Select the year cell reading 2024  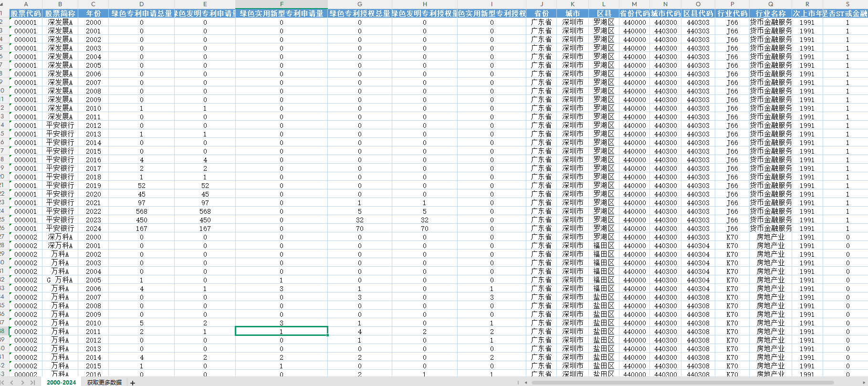click(94, 229)
